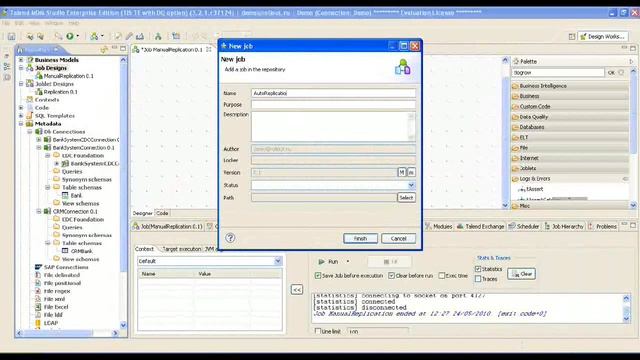Open the Run button dropdown arrow
This screenshot has height=360, width=640.
pyautogui.click(x=348, y=262)
